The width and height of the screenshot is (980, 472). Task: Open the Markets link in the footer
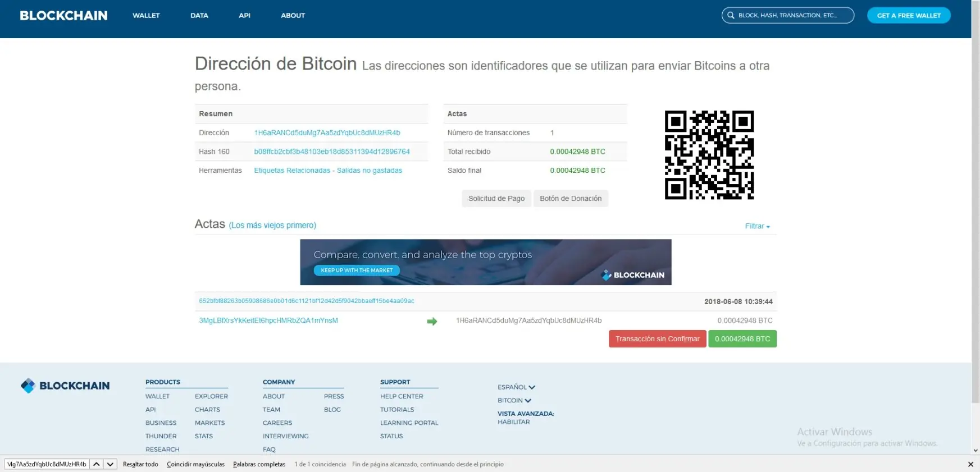(x=209, y=423)
